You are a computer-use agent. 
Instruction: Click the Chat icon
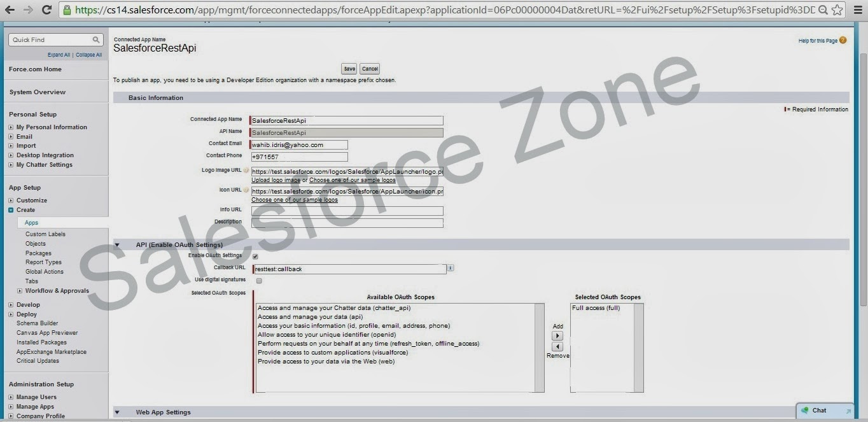pyautogui.click(x=805, y=411)
